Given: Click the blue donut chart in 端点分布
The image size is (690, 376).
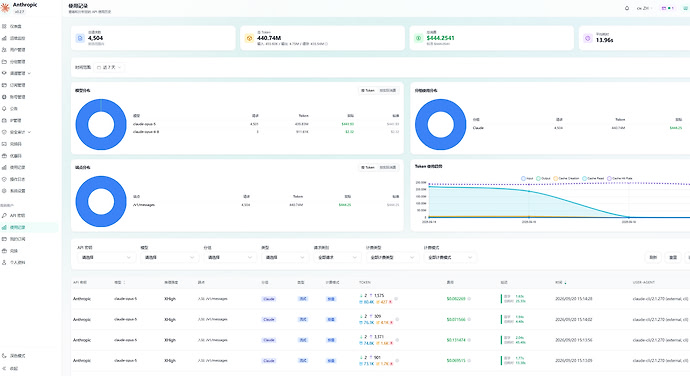Looking at the screenshot, I should coord(101,201).
